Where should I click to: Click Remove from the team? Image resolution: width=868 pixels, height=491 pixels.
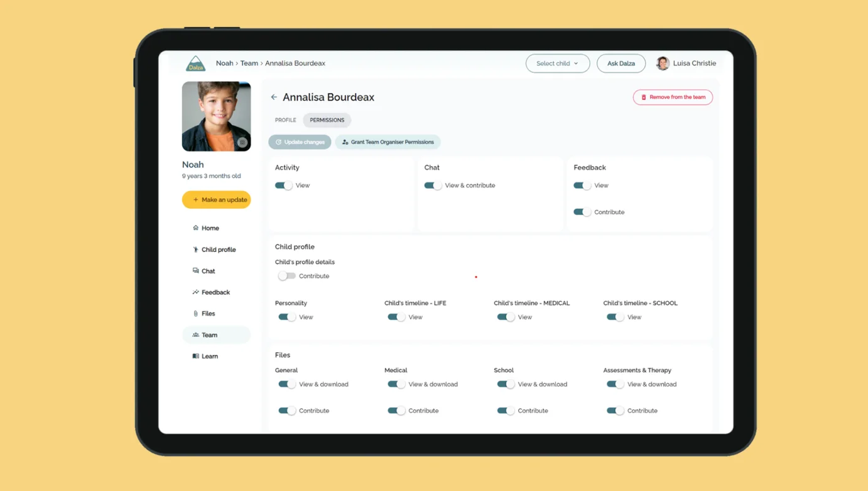click(x=673, y=97)
